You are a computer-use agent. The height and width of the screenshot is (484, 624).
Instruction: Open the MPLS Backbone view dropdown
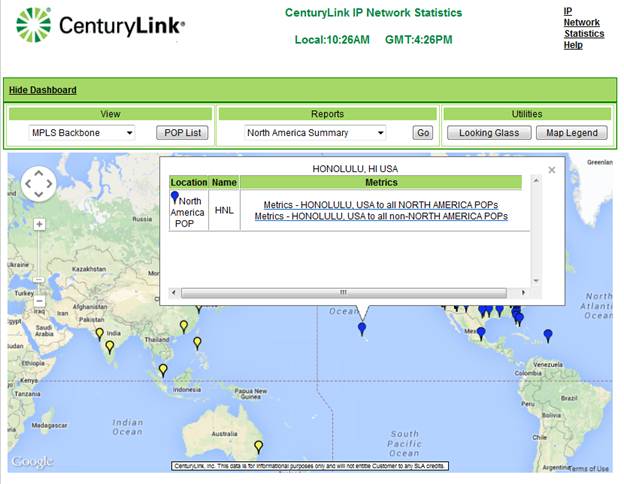pyautogui.click(x=82, y=133)
